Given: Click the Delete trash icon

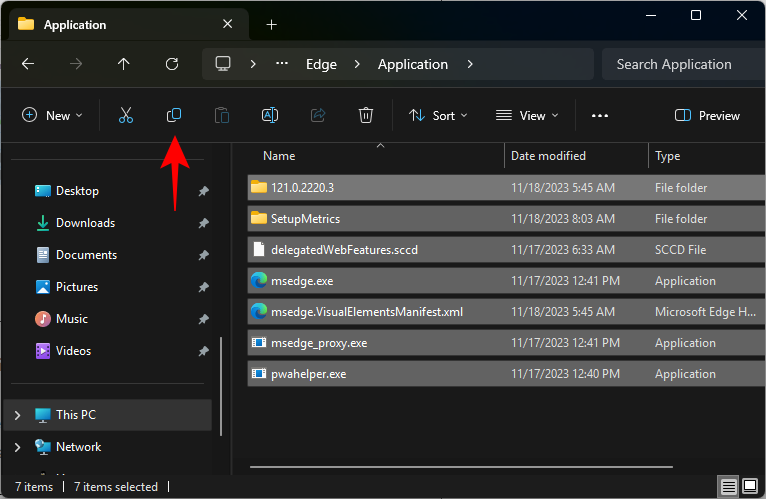Looking at the screenshot, I should click(366, 115).
